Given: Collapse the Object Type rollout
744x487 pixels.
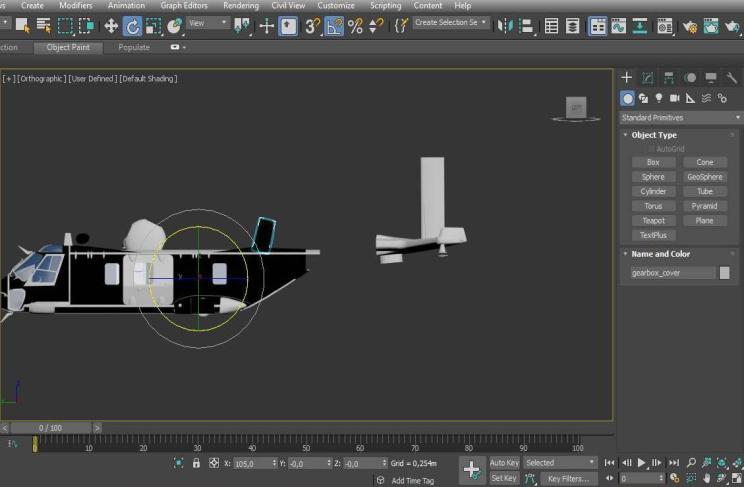Looking at the screenshot, I should tap(625, 135).
